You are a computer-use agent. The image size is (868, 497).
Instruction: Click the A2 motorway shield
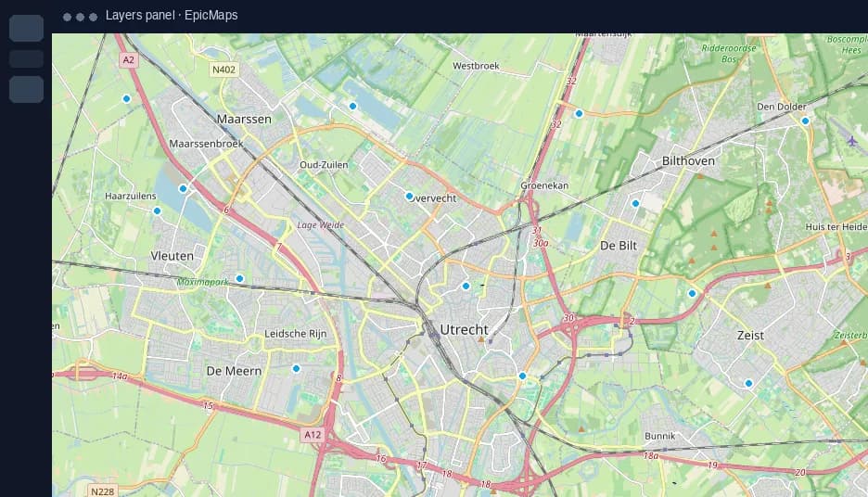pos(128,59)
